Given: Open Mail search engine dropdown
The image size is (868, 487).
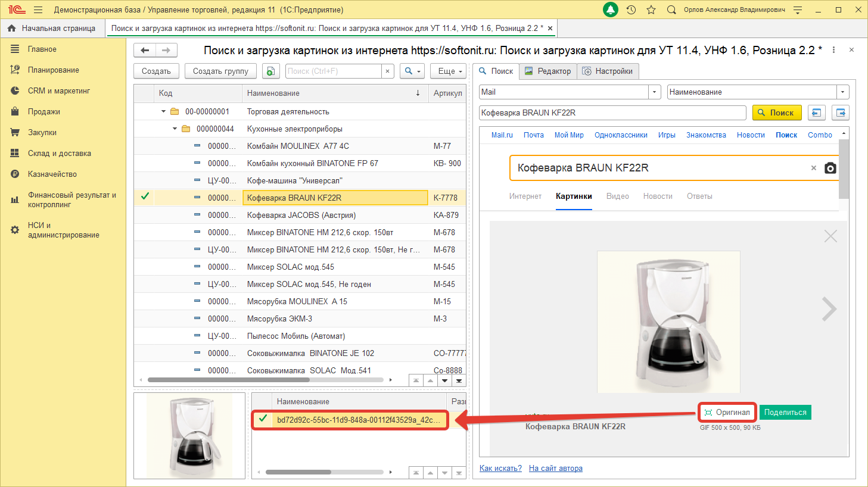Looking at the screenshot, I should coord(655,92).
